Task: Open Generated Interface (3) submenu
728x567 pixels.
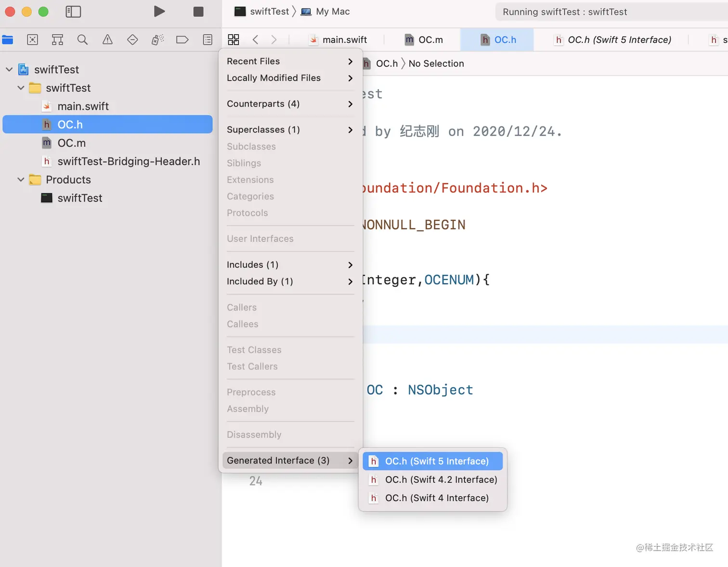Action: [290, 461]
